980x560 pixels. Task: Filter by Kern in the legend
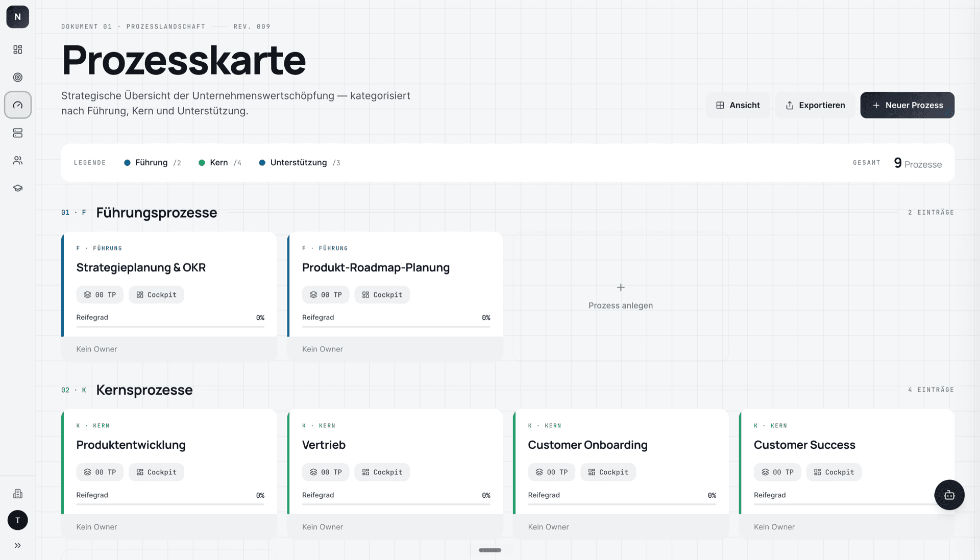tap(220, 163)
